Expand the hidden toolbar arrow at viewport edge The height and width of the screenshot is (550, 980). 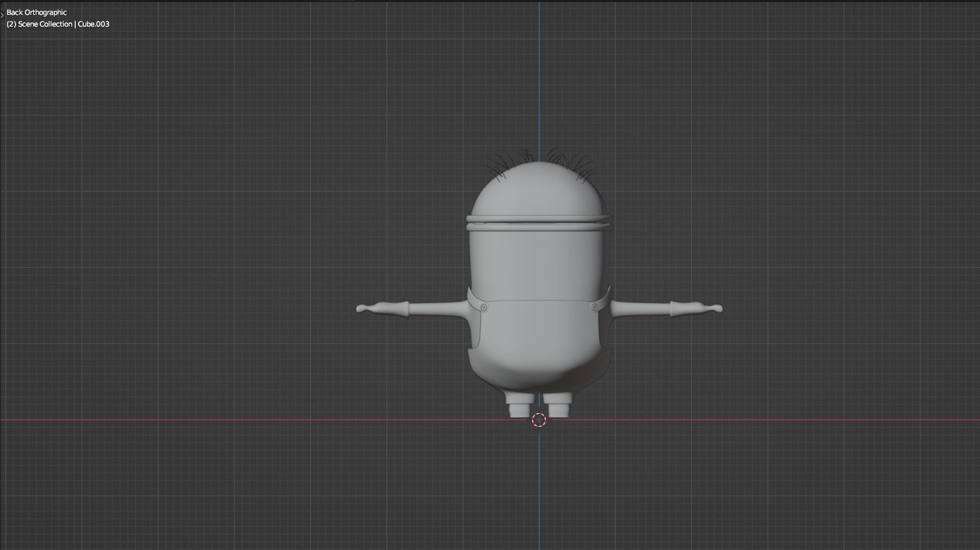(2, 14)
